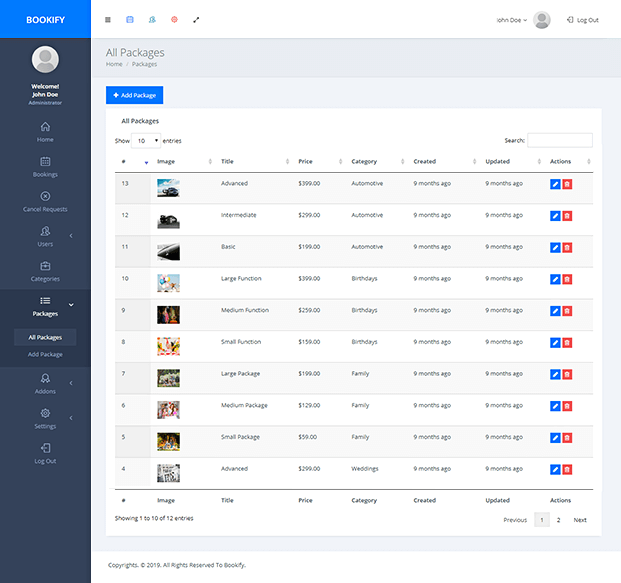621x583 pixels.
Task: Click the sidebar profile avatar
Action: tap(45, 59)
